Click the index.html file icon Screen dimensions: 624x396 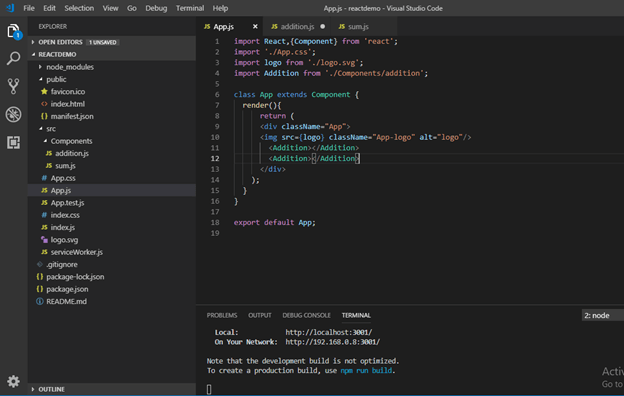tap(44, 104)
